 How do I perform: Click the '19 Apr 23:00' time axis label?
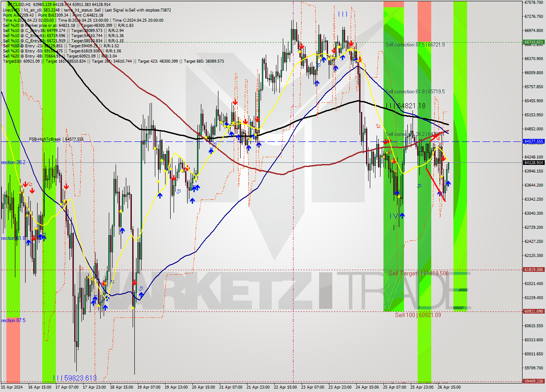(x=177, y=387)
